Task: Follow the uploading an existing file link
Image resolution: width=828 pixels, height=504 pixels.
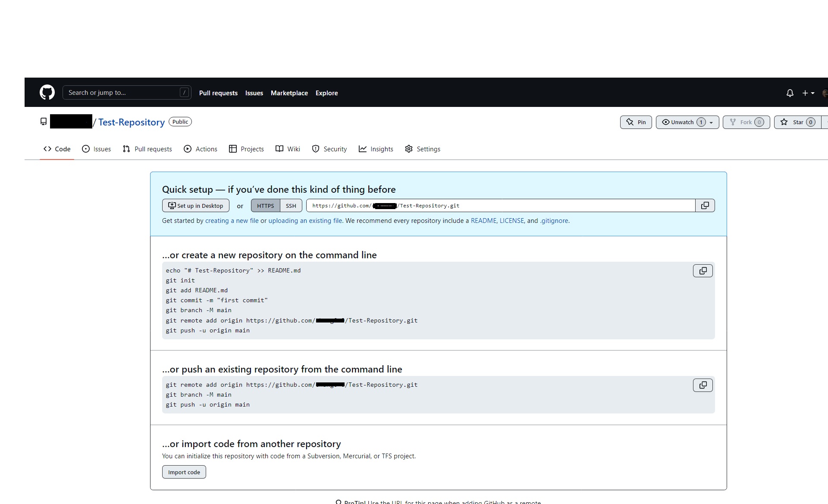Action: tap(305, 221)
